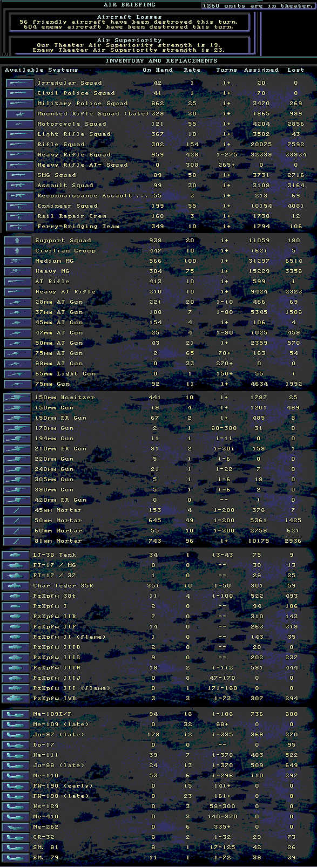This screenshot has width=317, height=868.
Task: Select the CR-32 label
Action: pyautogui.click(x=44, y=837)
